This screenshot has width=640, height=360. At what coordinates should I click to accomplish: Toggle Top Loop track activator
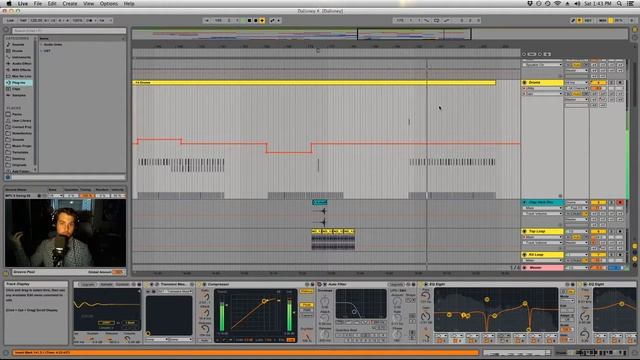(x=598, y=231)
